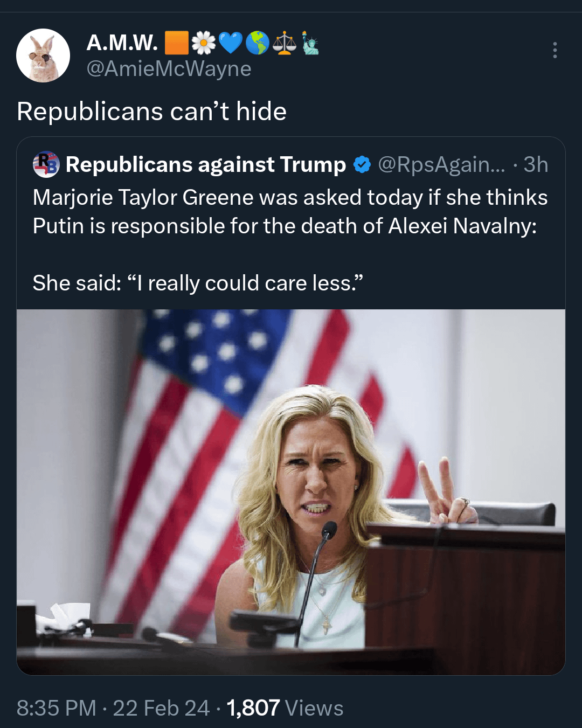Image resolution: width=582 pixels, height=728 pixels.
Task: Open the @AmieMcWayne handle link
Action: click(x=169, y=69)
